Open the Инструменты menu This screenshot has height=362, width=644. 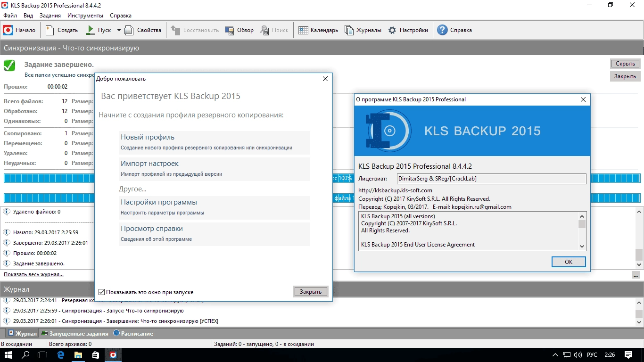tap(85, 16)
